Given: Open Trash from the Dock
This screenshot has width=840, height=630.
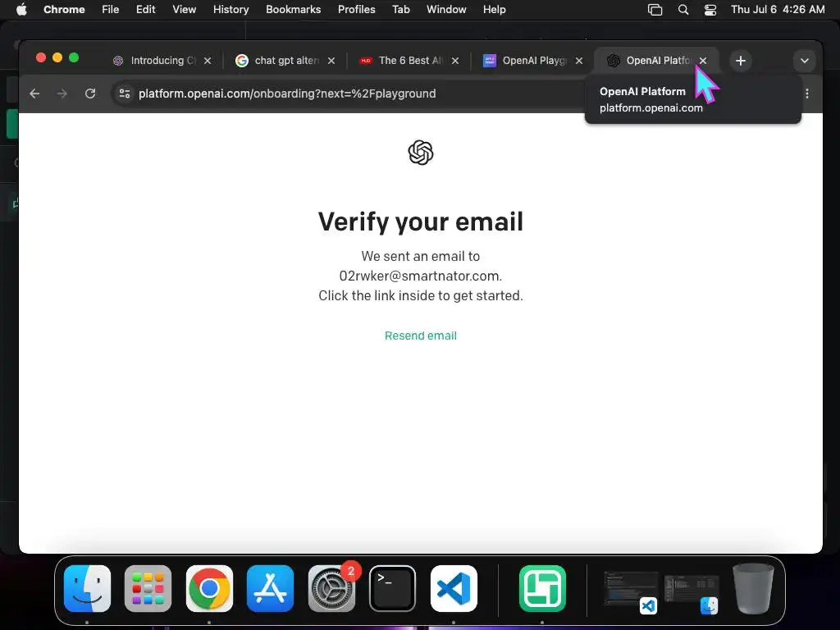Looking at the screenshot, I should (754, 588).
